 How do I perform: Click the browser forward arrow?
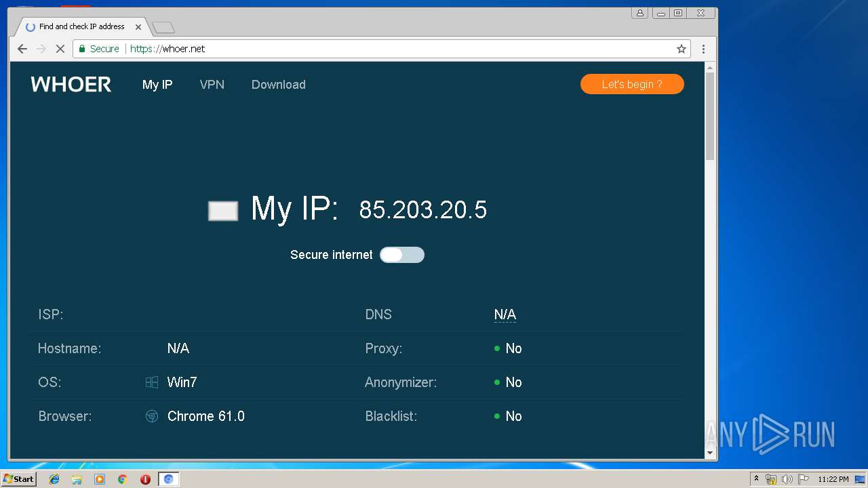pyautogui.click(x=41, y=49)
